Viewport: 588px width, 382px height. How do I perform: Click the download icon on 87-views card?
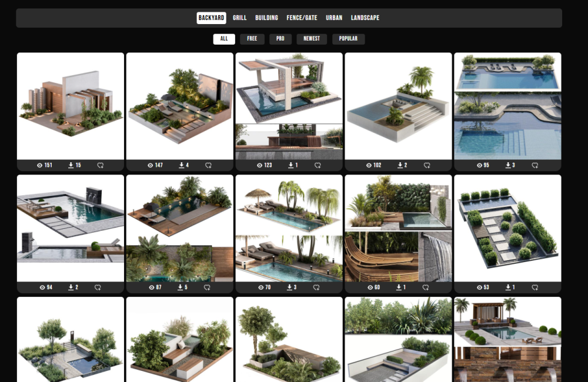point(181,287)
